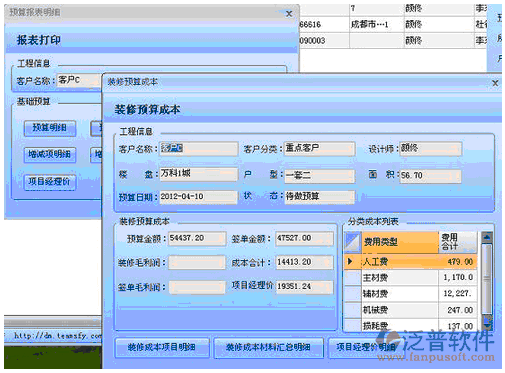Click the 费用合计 column header
The image size is (505, 373).
tap(458, 242)
